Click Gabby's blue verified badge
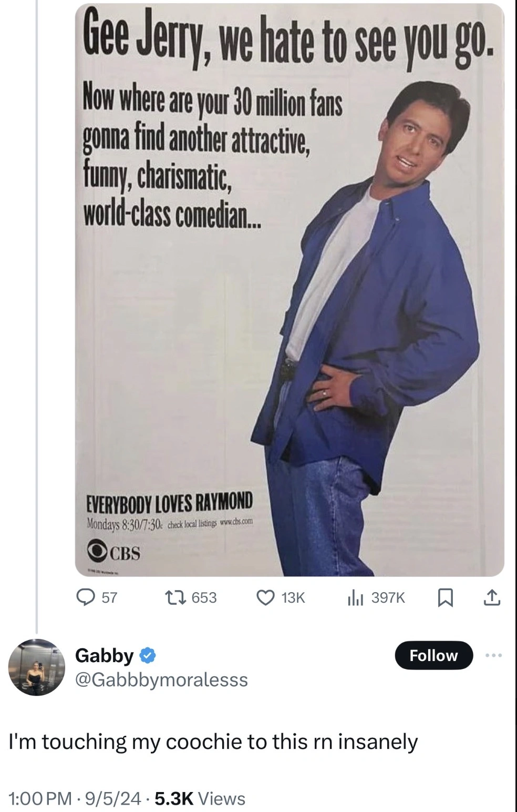517x812 pixels. tap(148, 655)
